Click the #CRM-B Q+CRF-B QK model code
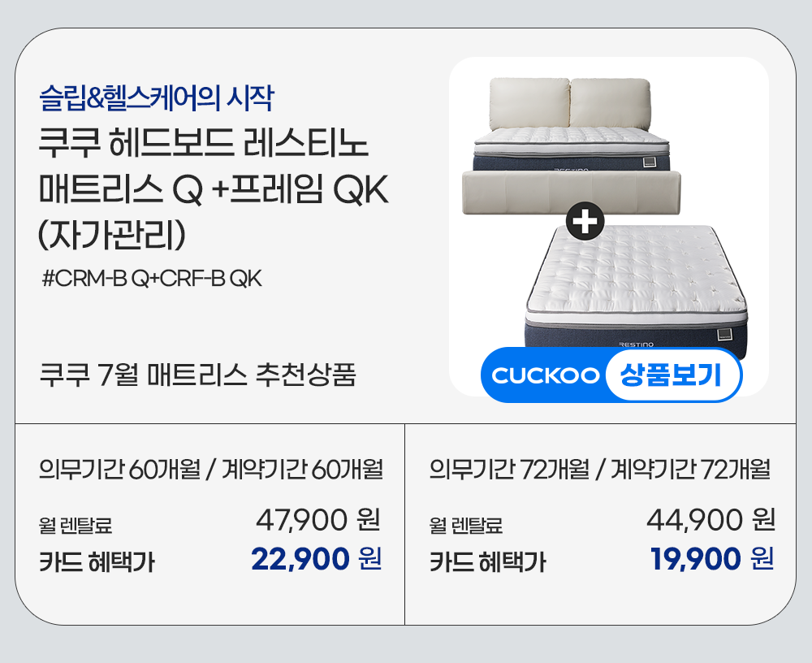 tap(152, 279)
